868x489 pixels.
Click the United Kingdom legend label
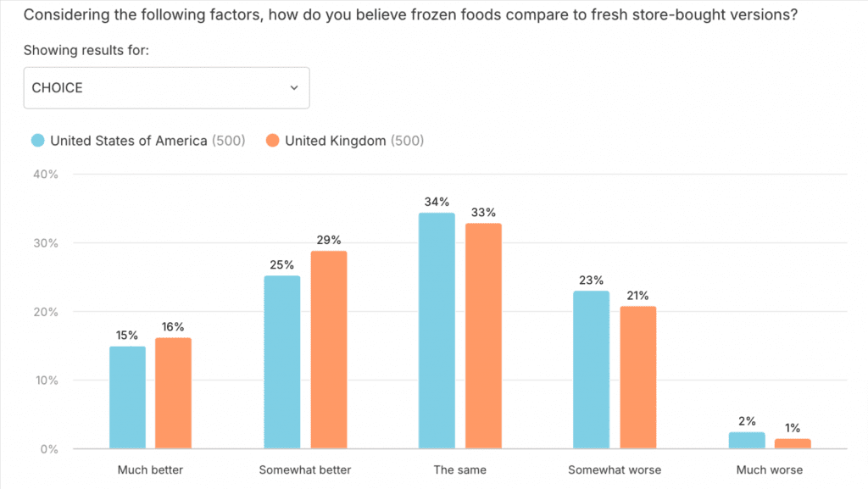pyautogui.click(x=335, y=141)
